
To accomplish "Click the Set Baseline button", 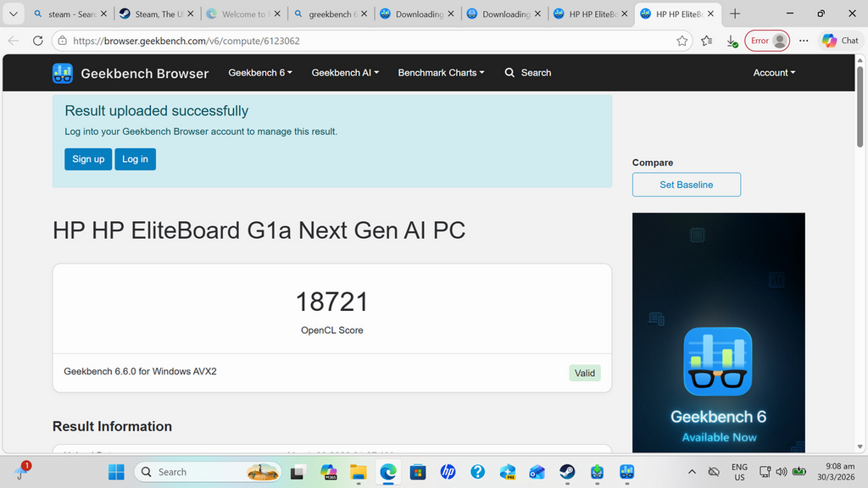I will tap(686, 185).
